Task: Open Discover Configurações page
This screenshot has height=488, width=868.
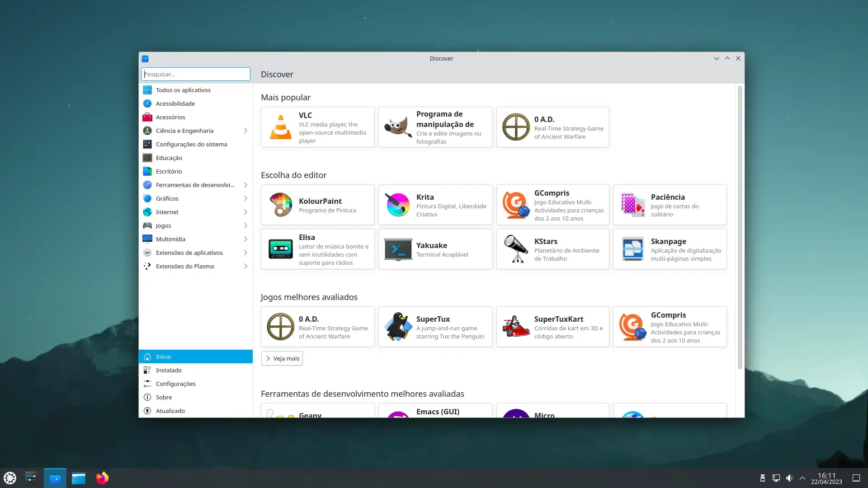Action: 195,384
